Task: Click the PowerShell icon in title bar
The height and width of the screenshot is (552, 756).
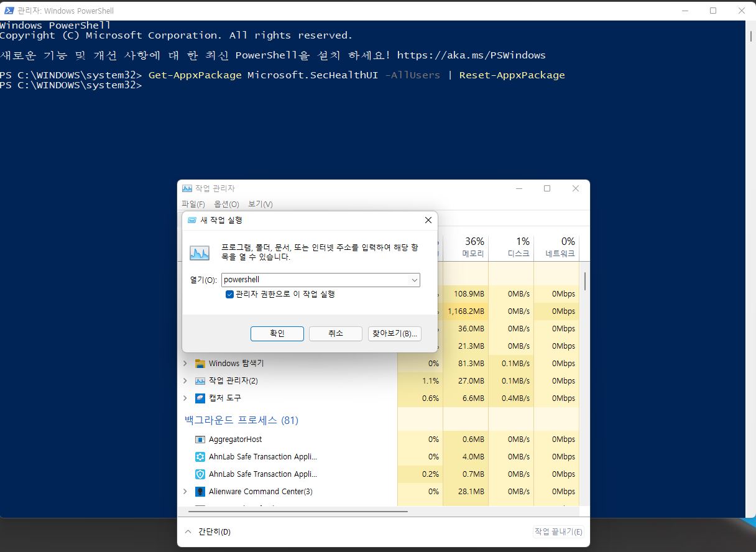Action: pos(9,11)
